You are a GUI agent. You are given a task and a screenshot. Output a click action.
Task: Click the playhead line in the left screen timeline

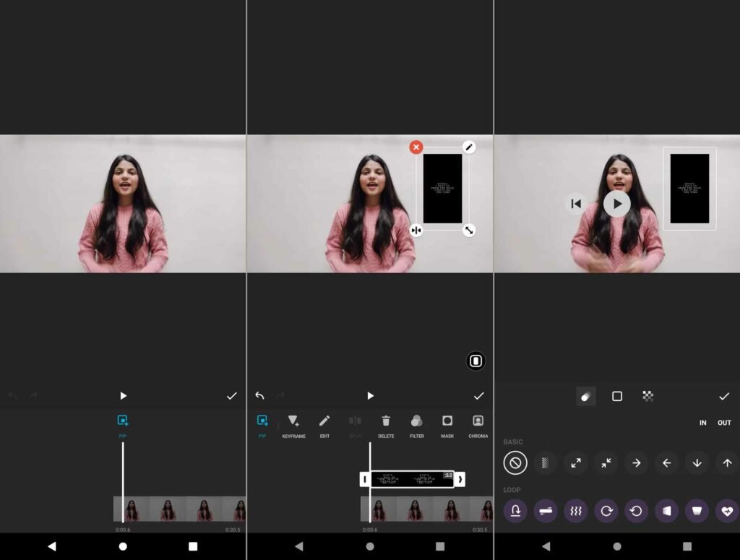click(x=123, y=482)
